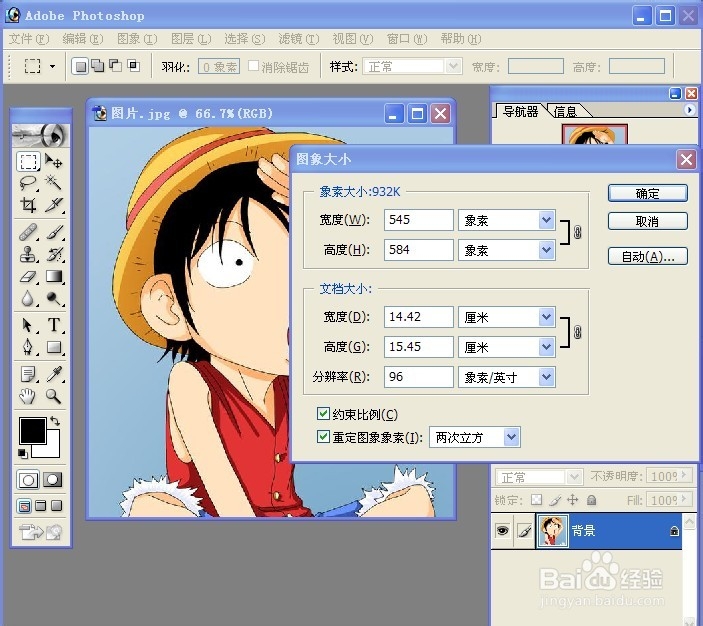Viewport: 703px width, 626px height.
Task: Open the 帮助 menu
Action: tap(461, 39)
